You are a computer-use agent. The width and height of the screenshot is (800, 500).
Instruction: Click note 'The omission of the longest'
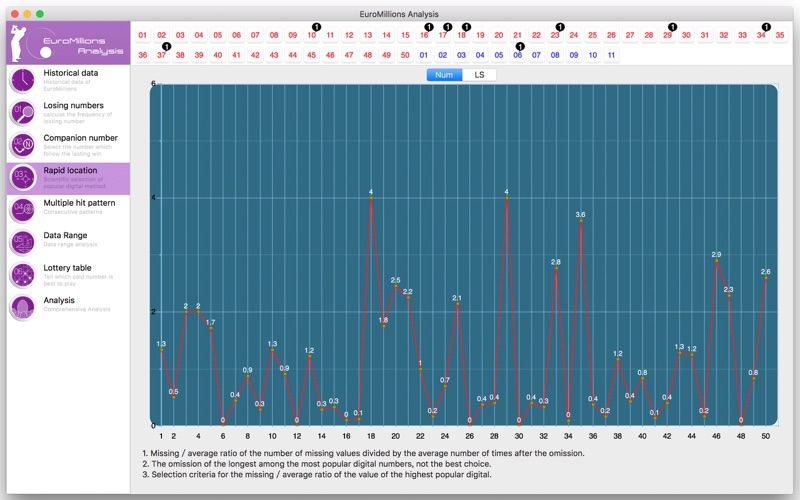pyautogui.click(x=316, y=464)
